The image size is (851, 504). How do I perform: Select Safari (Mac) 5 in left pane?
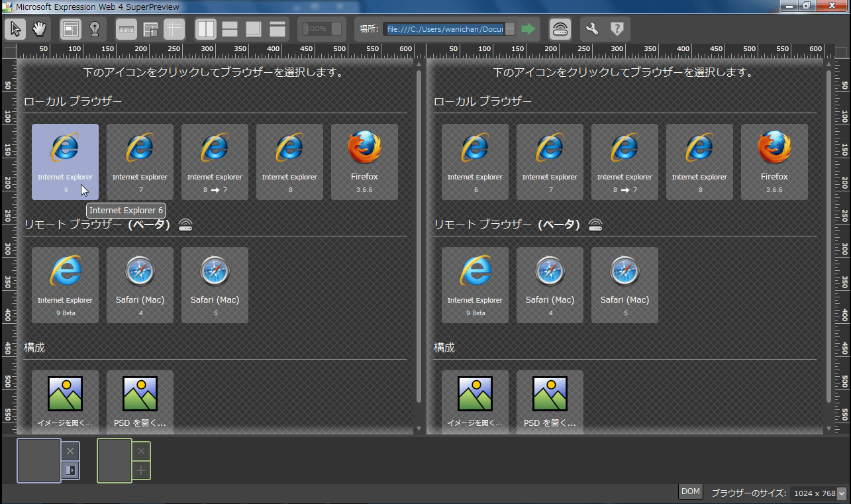coord(215,285)
